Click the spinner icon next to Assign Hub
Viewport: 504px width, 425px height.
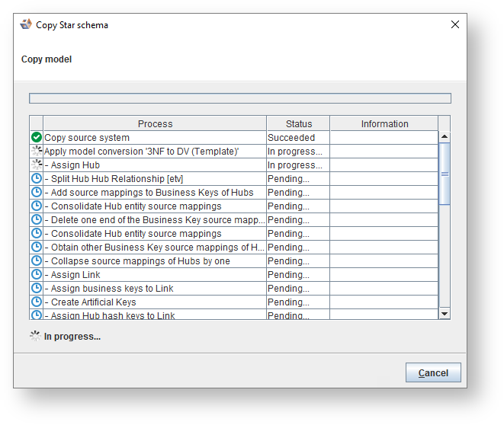[x=36, y=165]
